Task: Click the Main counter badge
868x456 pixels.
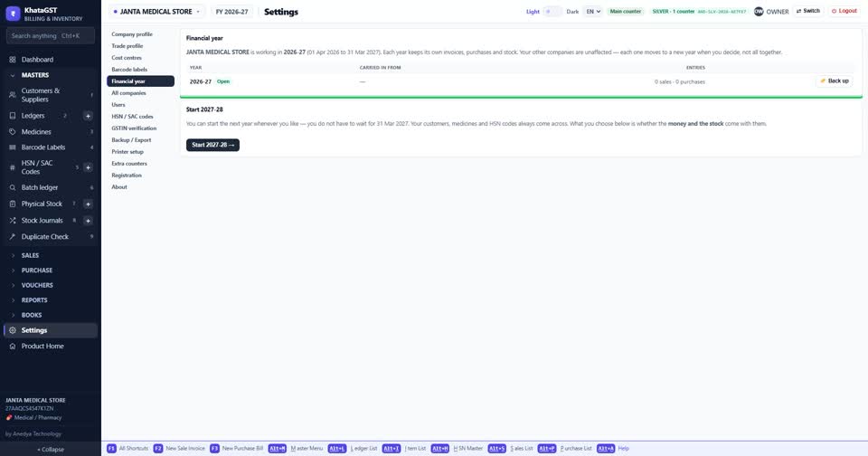Action: coord(626,12)
